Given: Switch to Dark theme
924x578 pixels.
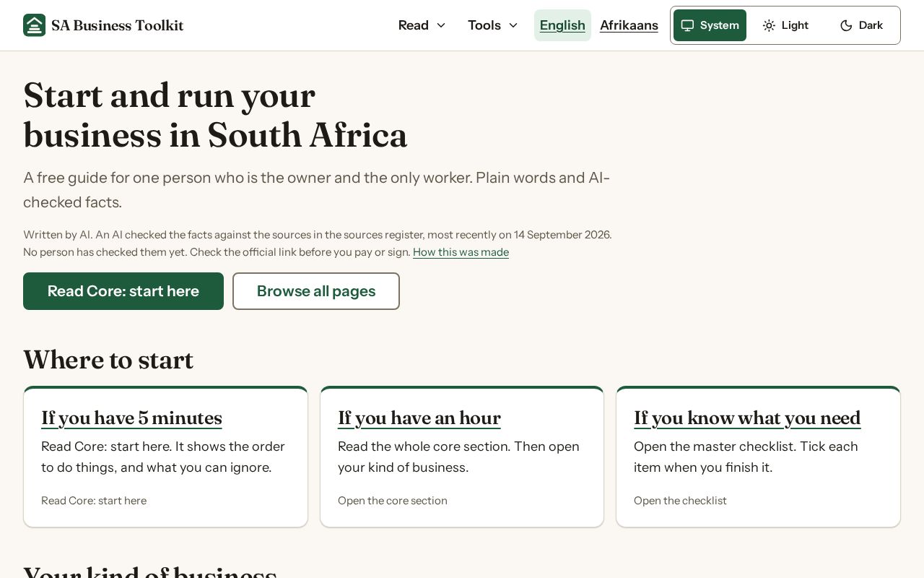Looking at the screenshot, I should pyautogui.click(x=861, y=25).
